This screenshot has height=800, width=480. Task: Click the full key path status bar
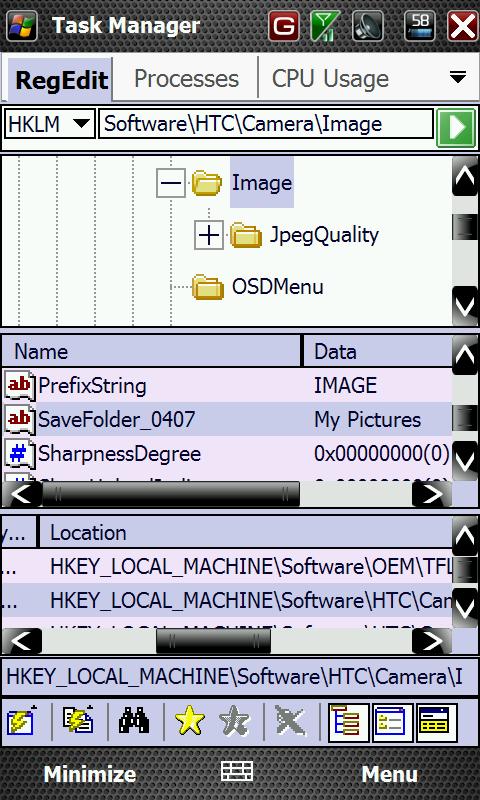coord(240,677)
